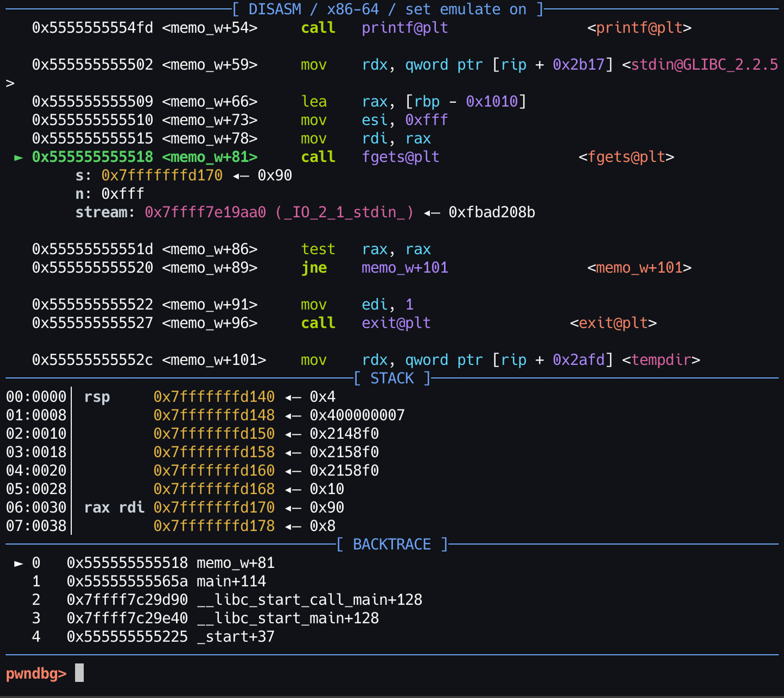Click the terminal cursor block after pwndbg prompt

click(x=79, y=673)
